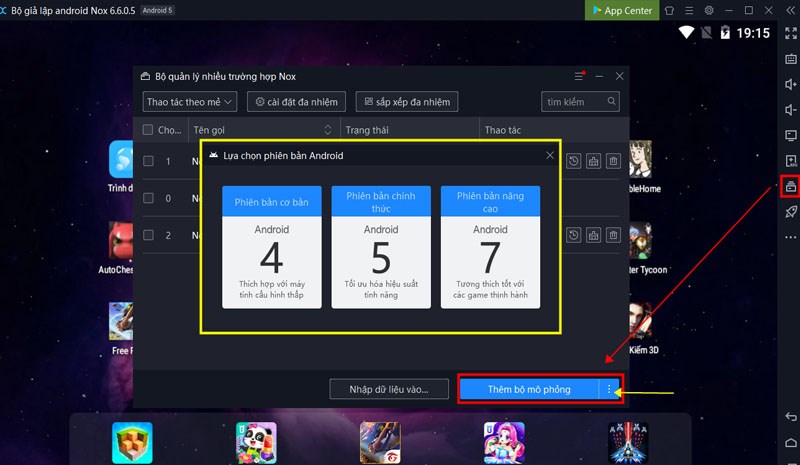Click the 19:15 clock in status bar
Screen dimensions: 800x465
click(753, 33)
